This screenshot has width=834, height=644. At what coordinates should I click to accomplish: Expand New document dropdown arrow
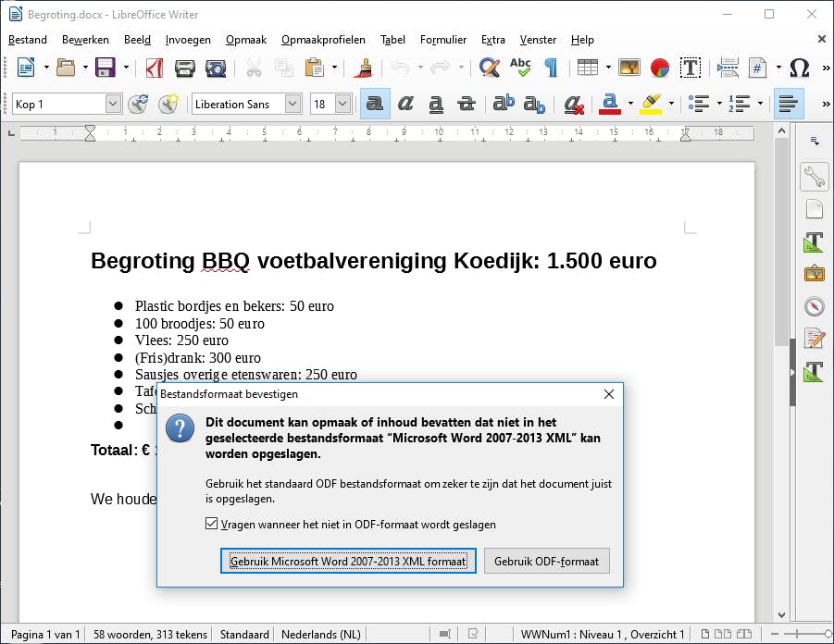coord(46,68)
